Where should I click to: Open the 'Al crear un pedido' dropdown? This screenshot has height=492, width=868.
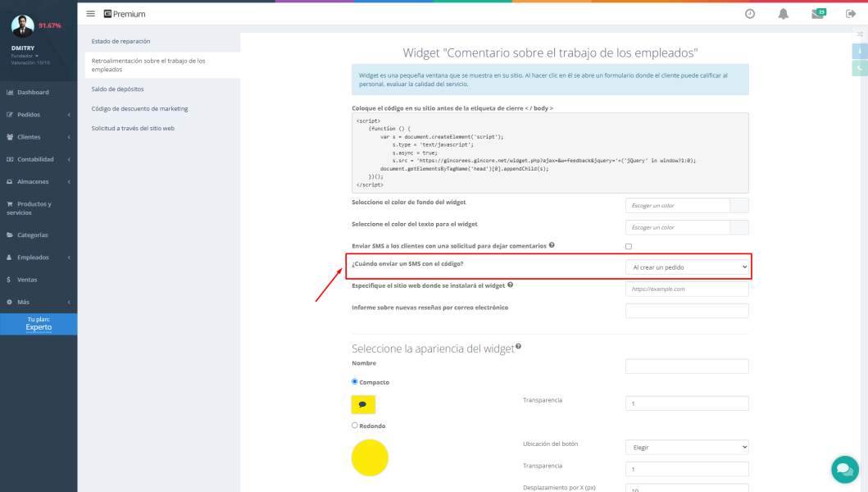coord(687,267)
